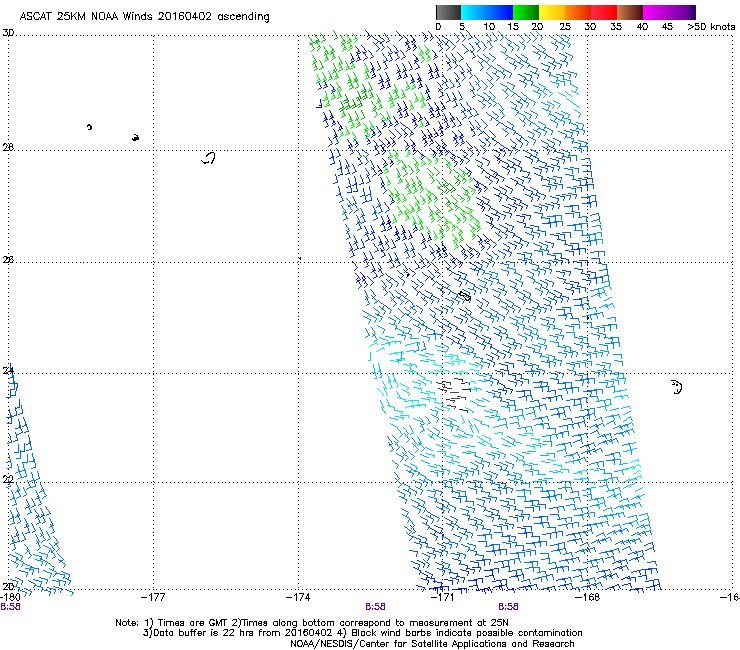Click the latitude axis label '24'
The width and height of the screenshot is (740, 650).
tap(8, 371)
